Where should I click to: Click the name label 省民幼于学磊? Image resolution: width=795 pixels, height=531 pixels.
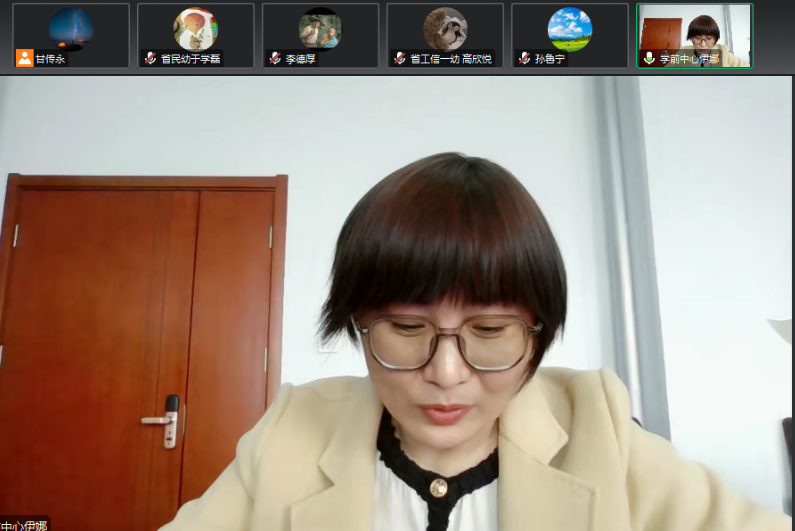point(191,59)
